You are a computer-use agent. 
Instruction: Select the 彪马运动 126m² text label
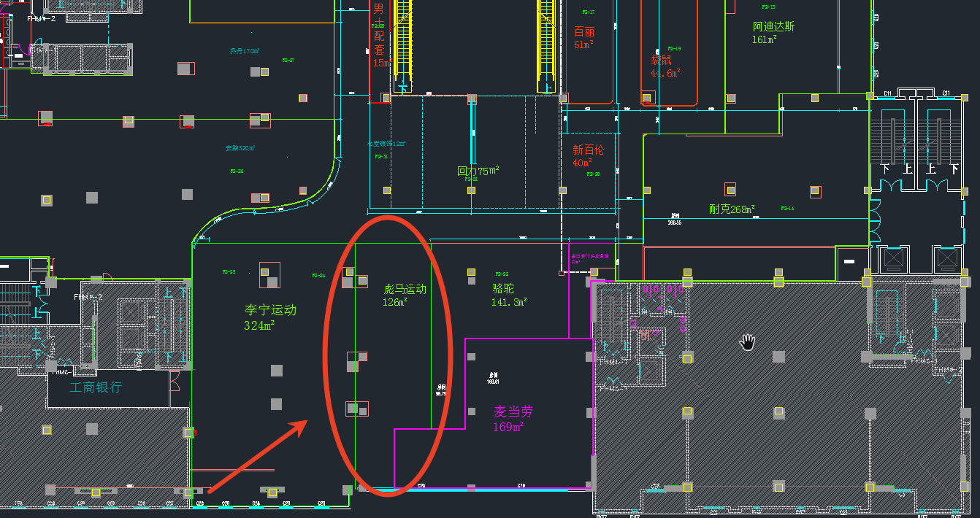click(x=405, y=295)
